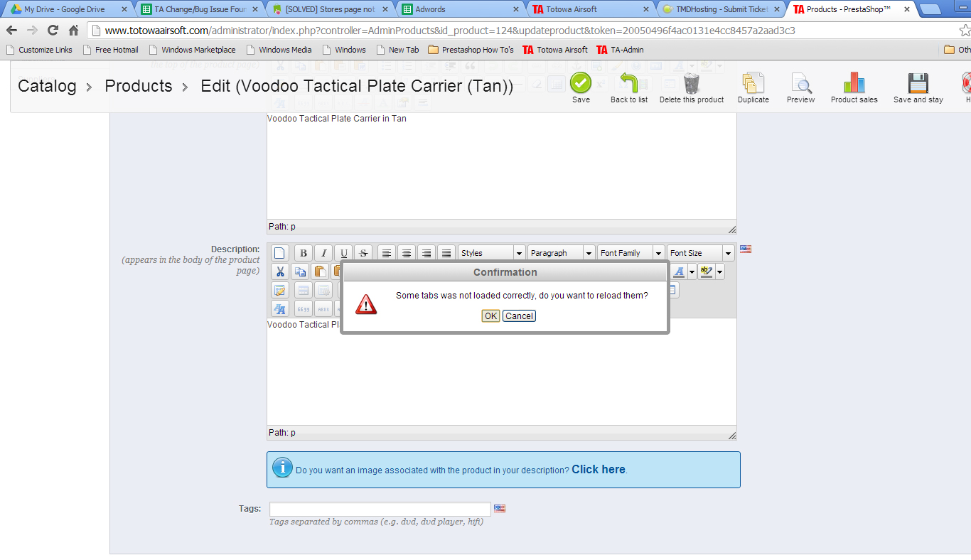Open the product Preview icon
The width and height of the screenshot is (971, 560).
coord(800,83)
